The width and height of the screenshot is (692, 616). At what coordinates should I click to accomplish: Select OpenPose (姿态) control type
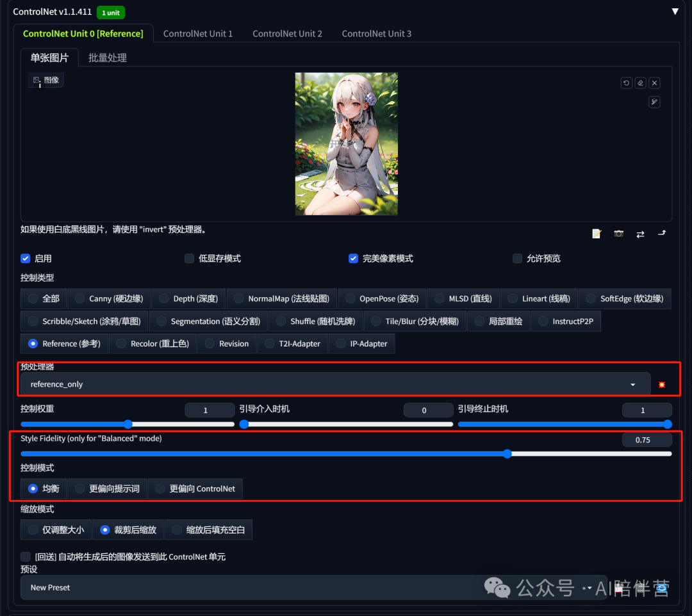click(x=382, y=298)
